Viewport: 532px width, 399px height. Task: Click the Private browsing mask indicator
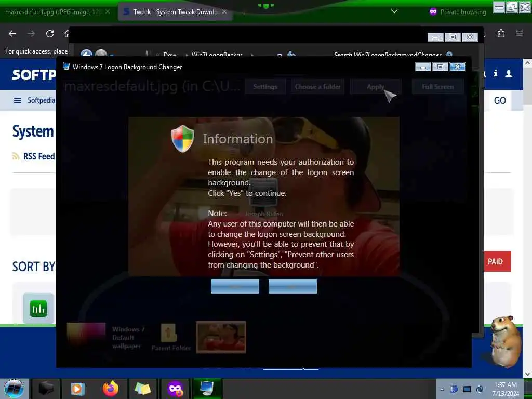click(433, 11)
